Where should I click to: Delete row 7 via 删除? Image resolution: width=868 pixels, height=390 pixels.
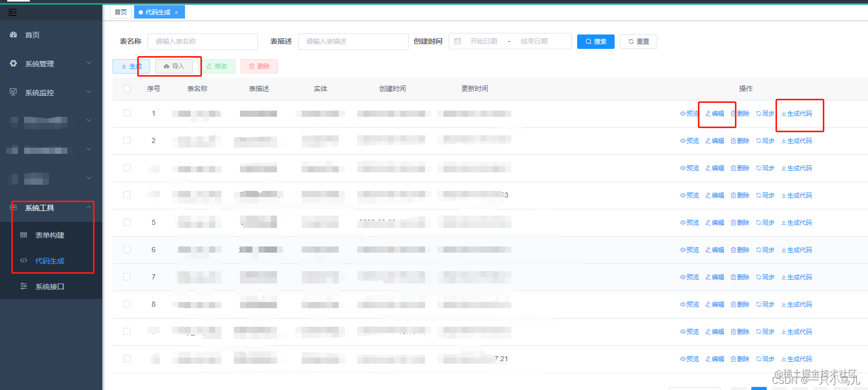tap(740, 277)
